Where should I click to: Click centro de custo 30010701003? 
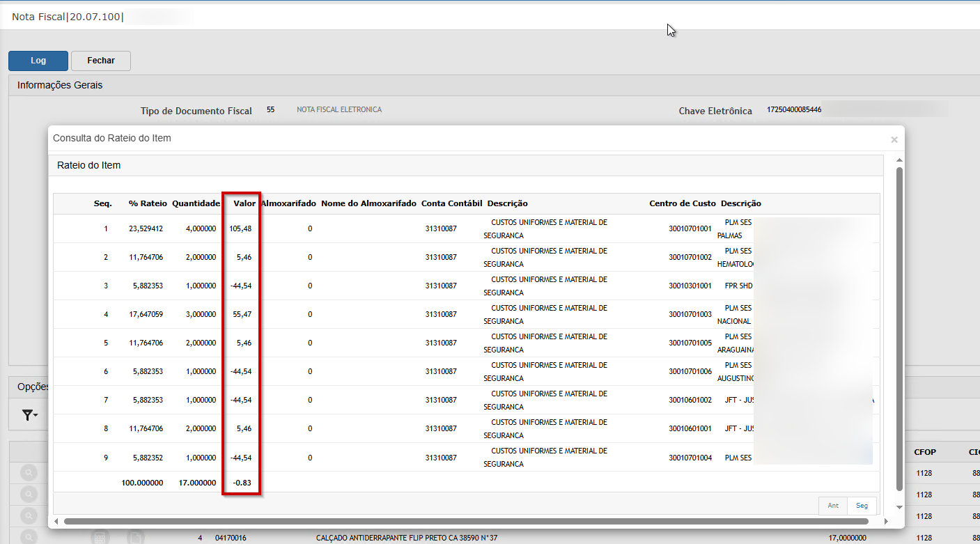coord(690,314)
